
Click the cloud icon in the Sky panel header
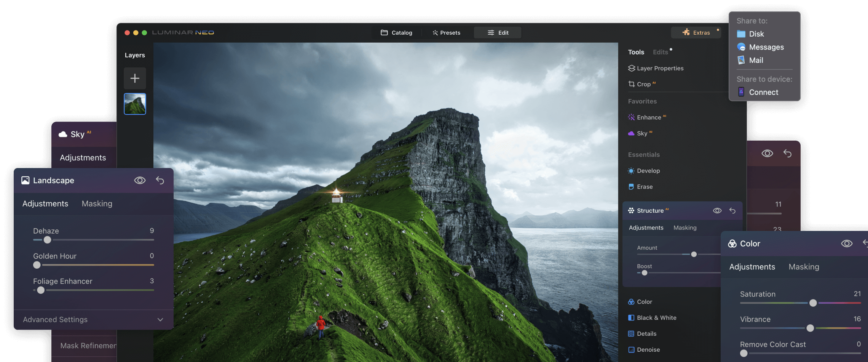(x=63, y=134)
